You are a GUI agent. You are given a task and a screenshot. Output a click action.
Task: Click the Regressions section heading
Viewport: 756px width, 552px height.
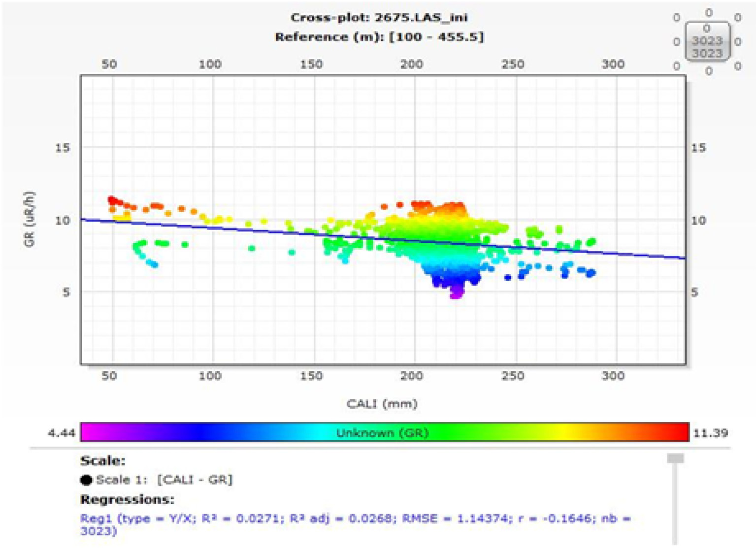tap(127, 499)
